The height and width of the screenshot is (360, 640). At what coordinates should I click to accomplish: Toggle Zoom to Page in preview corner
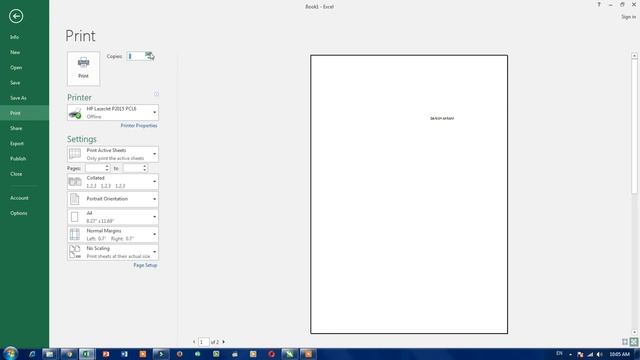click(x=634, y=342)
